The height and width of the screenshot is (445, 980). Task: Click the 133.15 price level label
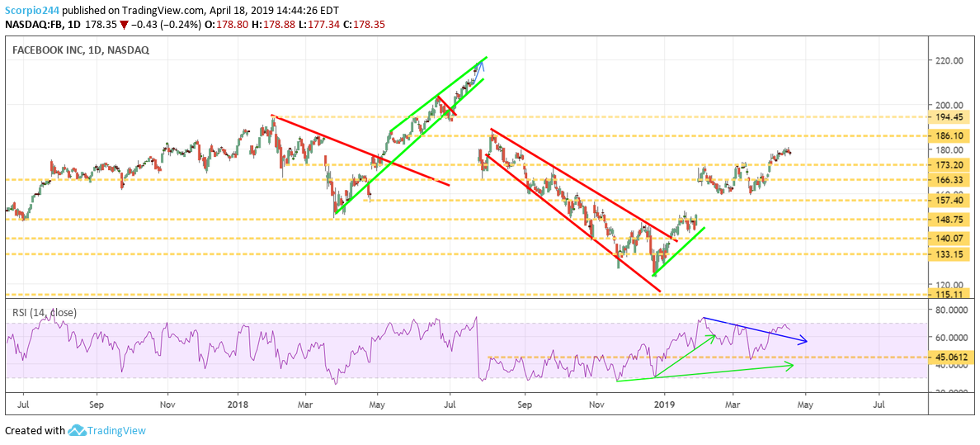[949, 254]
